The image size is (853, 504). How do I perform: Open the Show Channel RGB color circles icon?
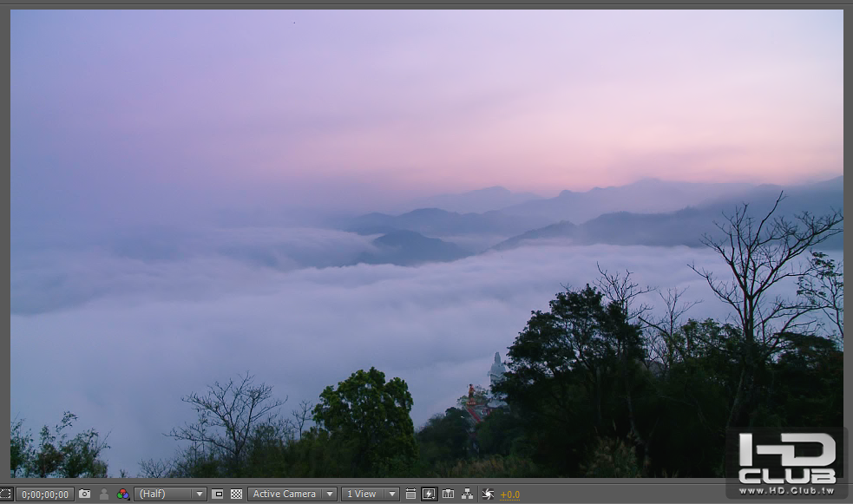point(123,494)
